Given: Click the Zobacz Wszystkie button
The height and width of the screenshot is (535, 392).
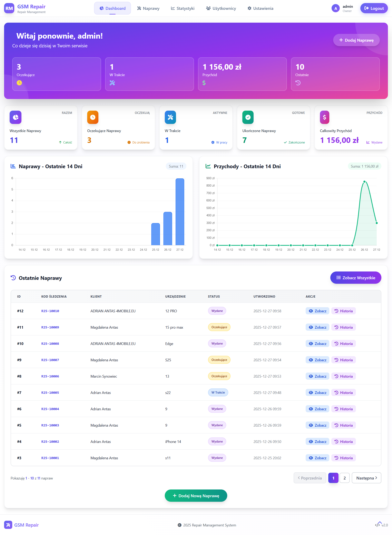Looking at the screenshot, I should (356, 278).
